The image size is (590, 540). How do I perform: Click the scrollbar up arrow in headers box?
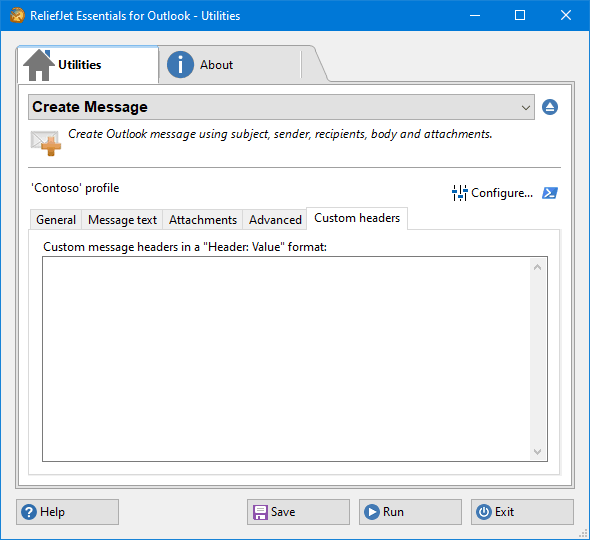click(x=537, y=268)
